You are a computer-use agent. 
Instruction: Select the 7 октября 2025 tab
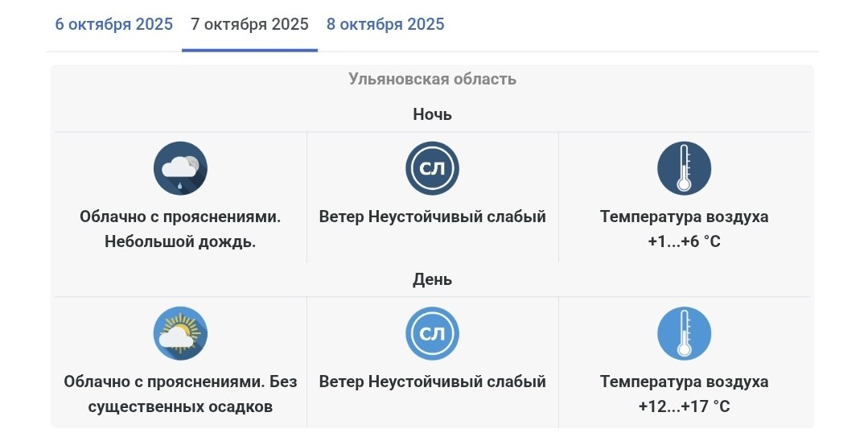[249, 24]
